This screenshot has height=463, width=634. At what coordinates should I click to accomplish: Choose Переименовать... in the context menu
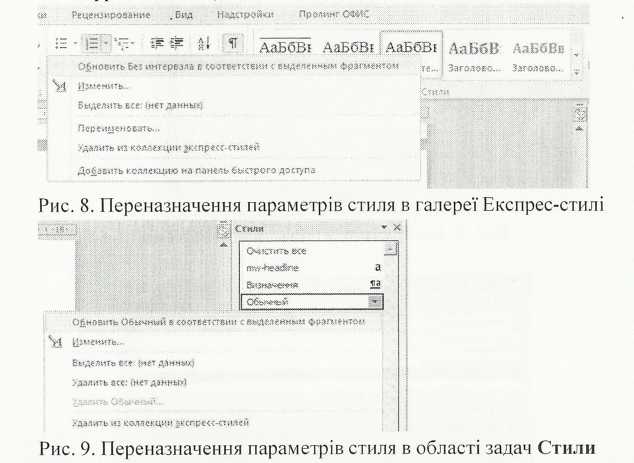click(118, 128)
